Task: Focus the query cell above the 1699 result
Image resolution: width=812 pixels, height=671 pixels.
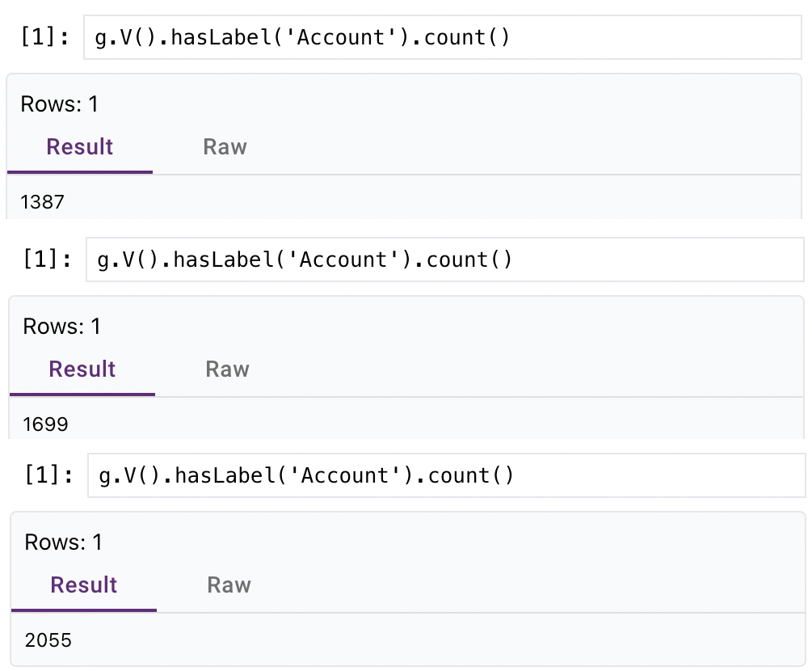Action: [444, 260]
